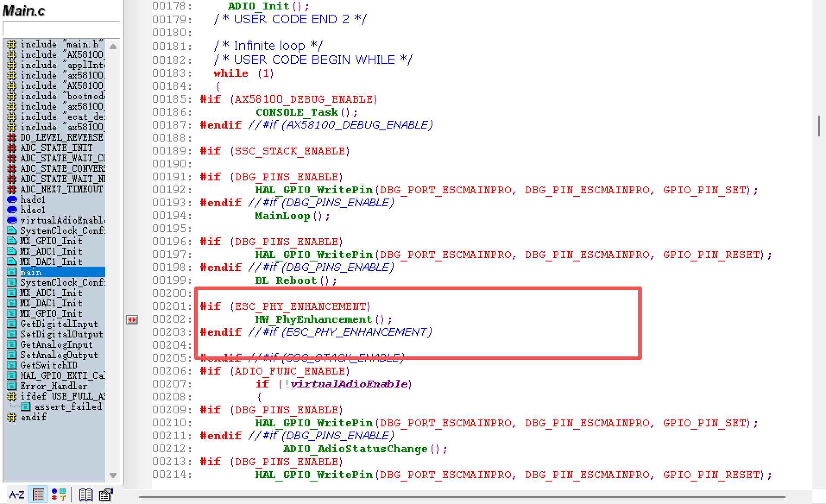Click HW_PhyEnhancement call on line 00202
Image resolution: width=826 pixels, height=504 pixels.
313,320
